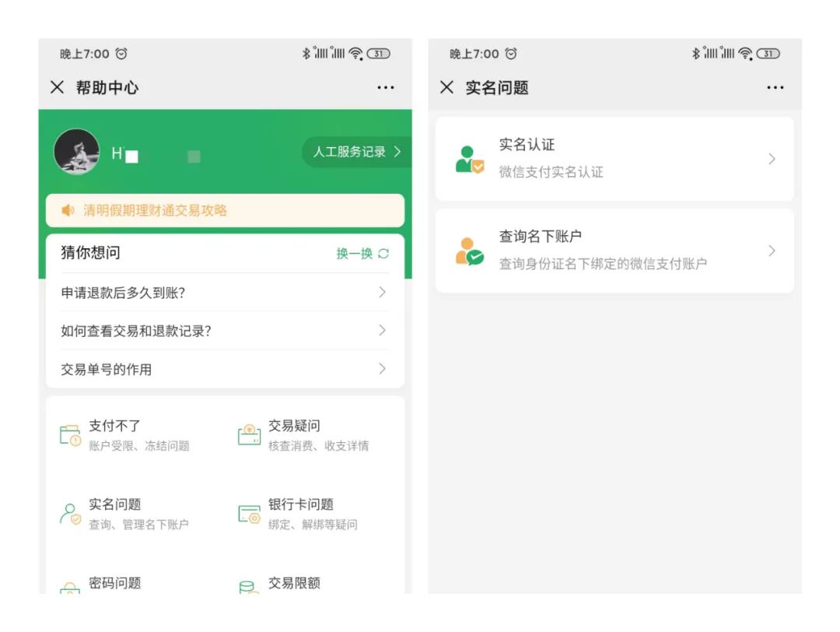
Task: Click subtitle 微信支付实名认证
Action: (551, 172)
